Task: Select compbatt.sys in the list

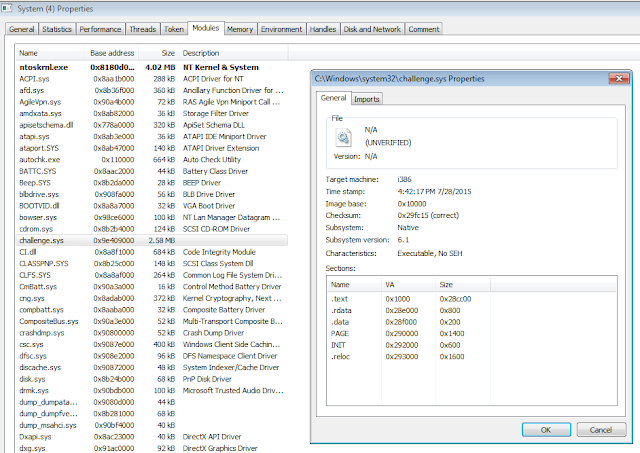Action: point(152,310)
